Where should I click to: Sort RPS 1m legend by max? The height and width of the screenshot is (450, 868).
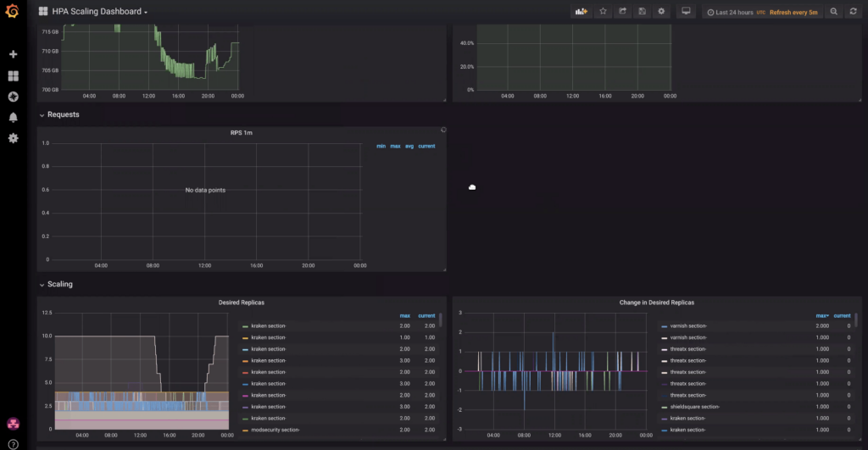[395, 146]
